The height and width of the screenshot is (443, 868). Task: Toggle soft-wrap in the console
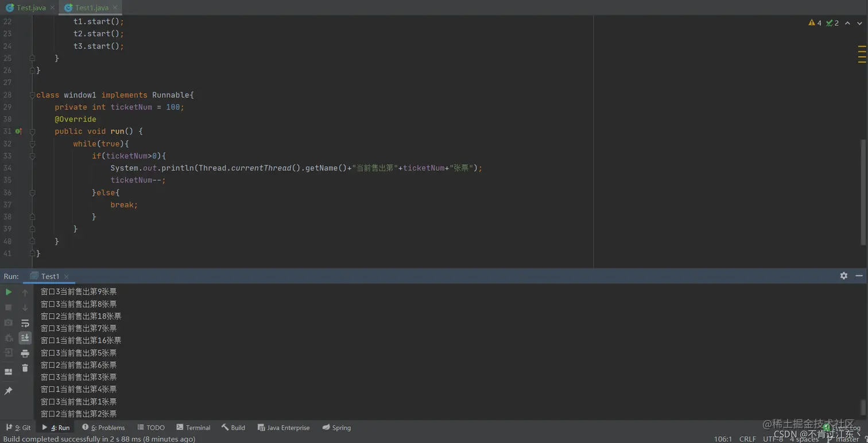(x=25, y=323)
